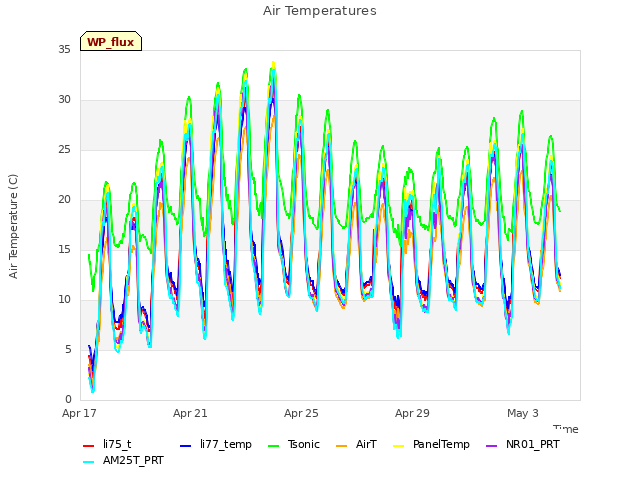The width and height of the screenshot is (640, 480).
Task: Click the Time x-axis title
Action: (x=566, y=429)
